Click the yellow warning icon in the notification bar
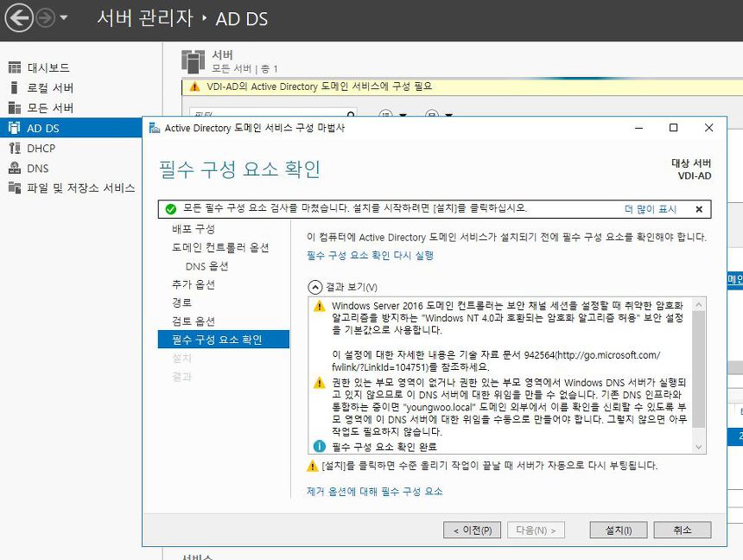This screenshot has height=560, width=743. tap(194, 86)
